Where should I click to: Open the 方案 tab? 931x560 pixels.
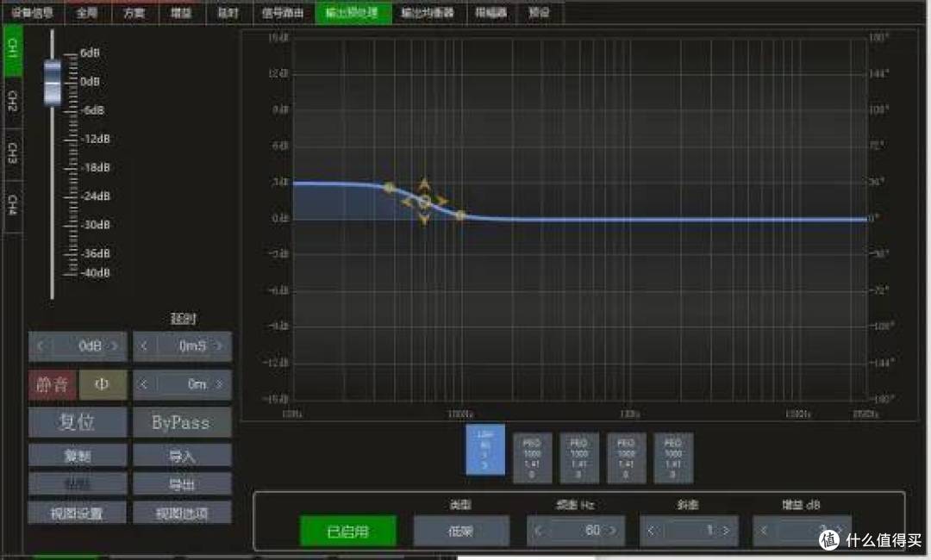click(x=134, y=12)
